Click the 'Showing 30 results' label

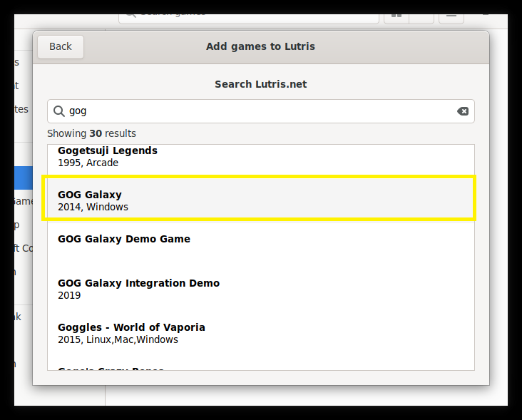91,133
